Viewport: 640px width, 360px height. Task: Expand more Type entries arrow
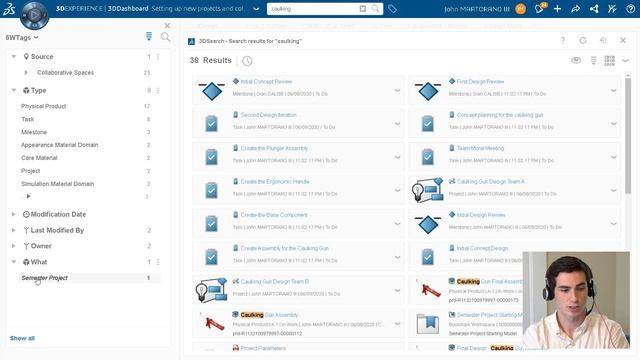click(28, 196)
